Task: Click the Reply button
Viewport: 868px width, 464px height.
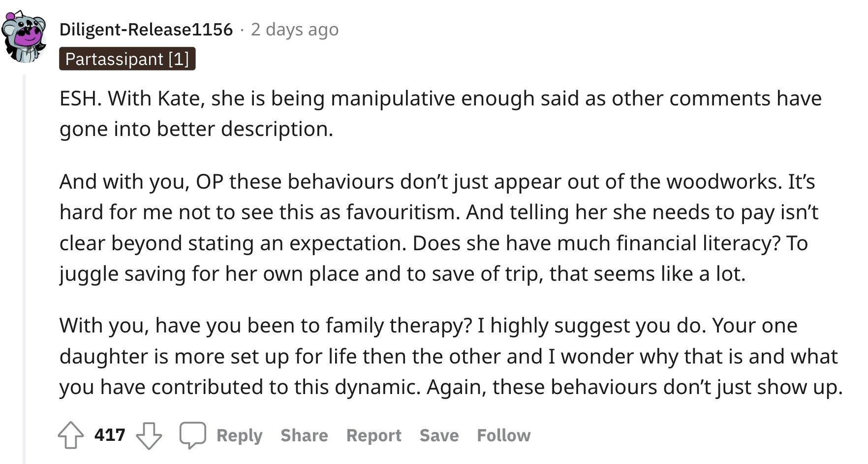Action: click(239, 435)
